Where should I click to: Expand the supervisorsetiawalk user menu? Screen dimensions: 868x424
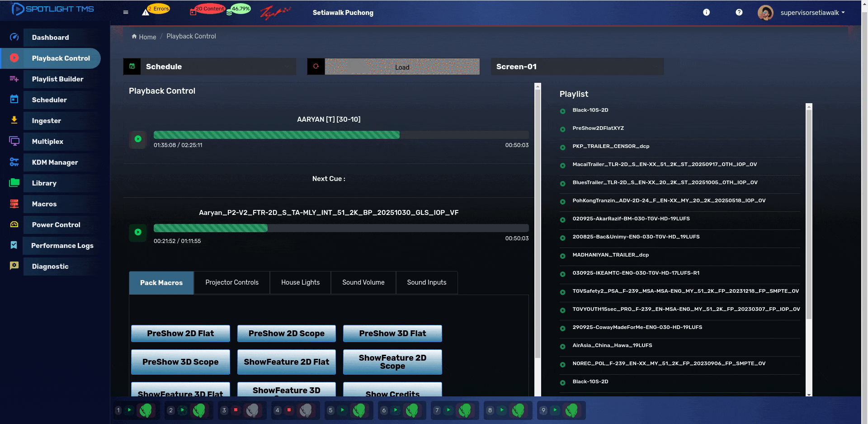tap(812, 13)
